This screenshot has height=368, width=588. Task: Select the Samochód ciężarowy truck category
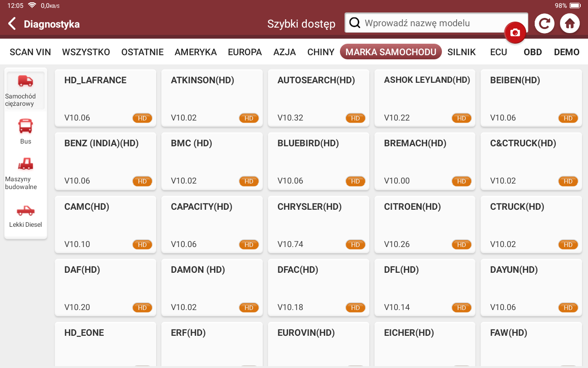pyautogui.click(x=25, y=90)
